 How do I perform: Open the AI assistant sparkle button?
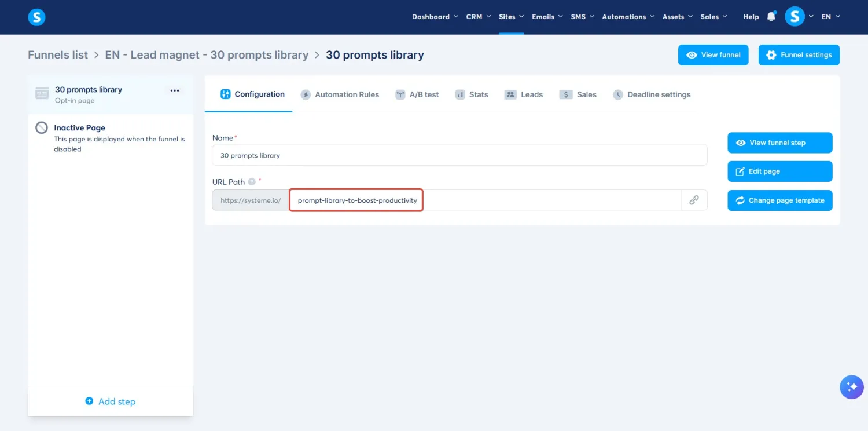851,387
